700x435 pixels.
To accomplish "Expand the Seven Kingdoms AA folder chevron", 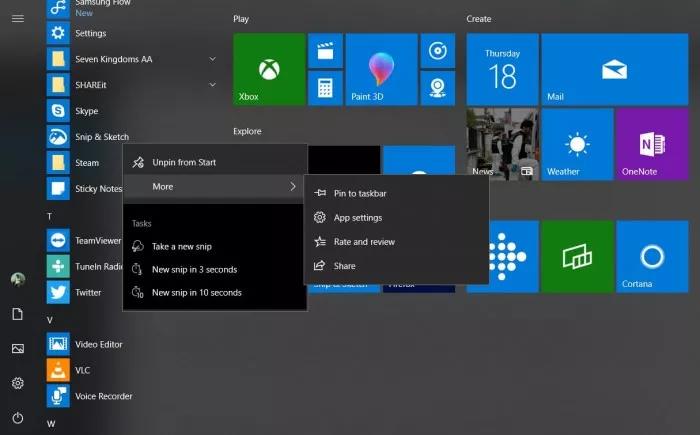I will point(212,59).
